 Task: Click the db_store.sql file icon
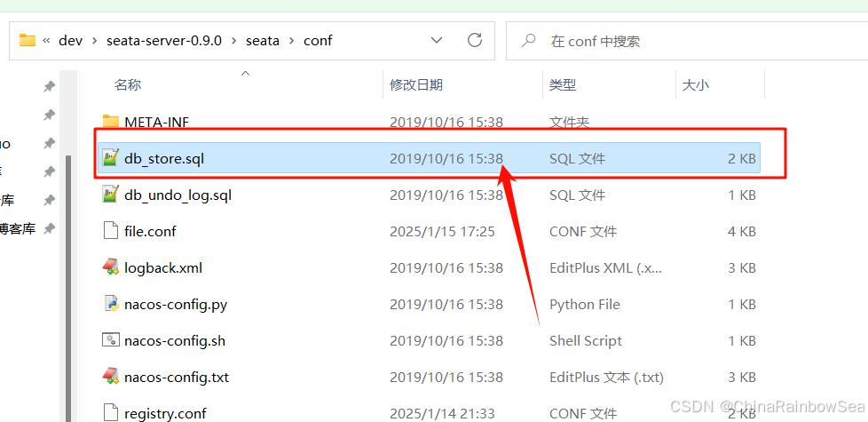click(x=111, y=158)
